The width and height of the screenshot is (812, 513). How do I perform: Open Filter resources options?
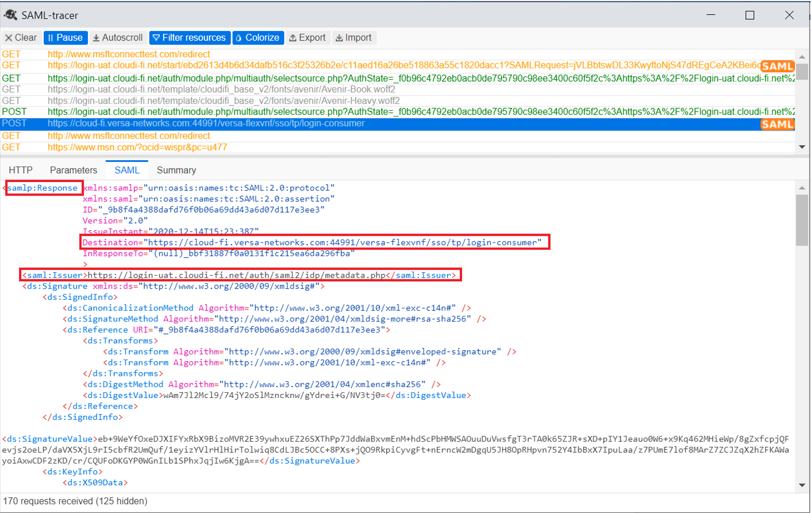pyautogui.click(x=190, y=37)
